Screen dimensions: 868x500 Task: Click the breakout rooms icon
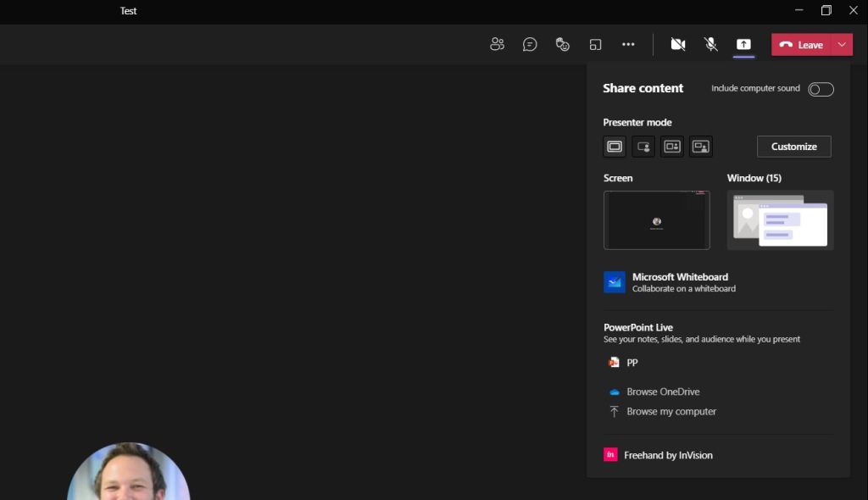pos(596,45)
